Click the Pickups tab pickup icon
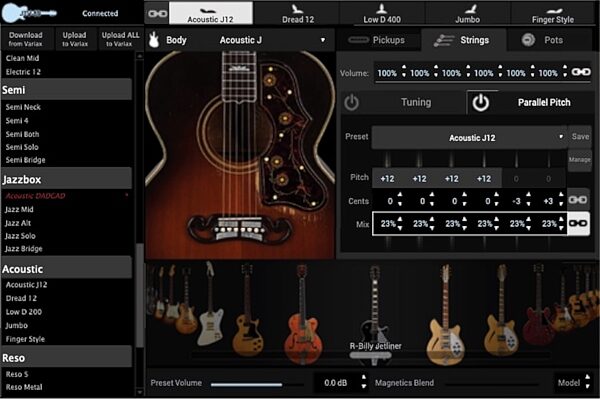This screenshot has width=600, height=399. [358, 40]
